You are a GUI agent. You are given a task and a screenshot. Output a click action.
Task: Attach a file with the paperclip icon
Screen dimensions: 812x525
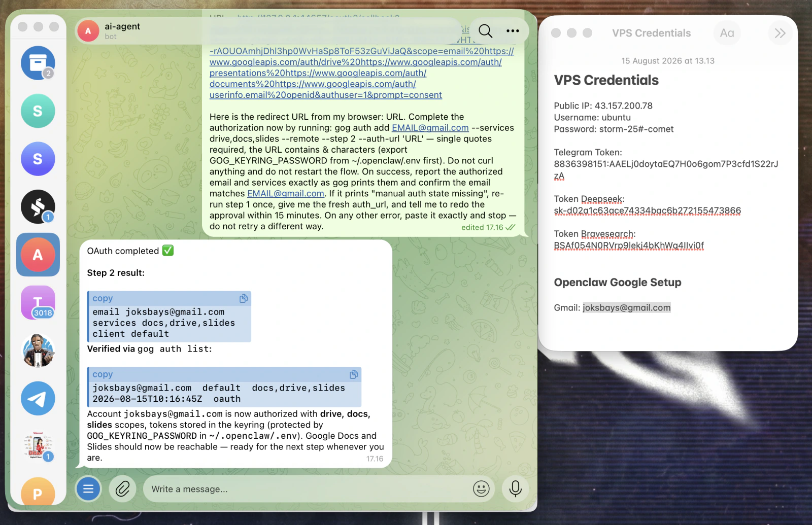click(122, 489)
